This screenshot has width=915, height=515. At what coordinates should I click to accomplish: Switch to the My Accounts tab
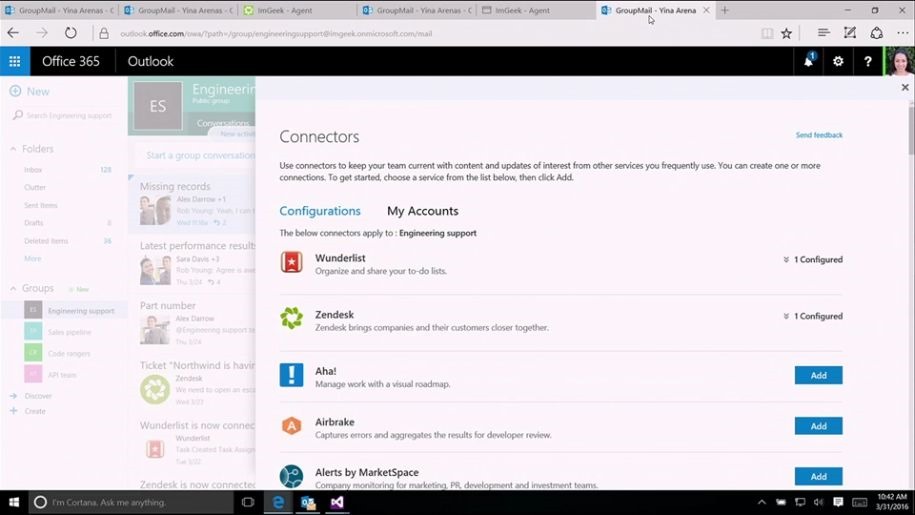[x=422, y=211]
